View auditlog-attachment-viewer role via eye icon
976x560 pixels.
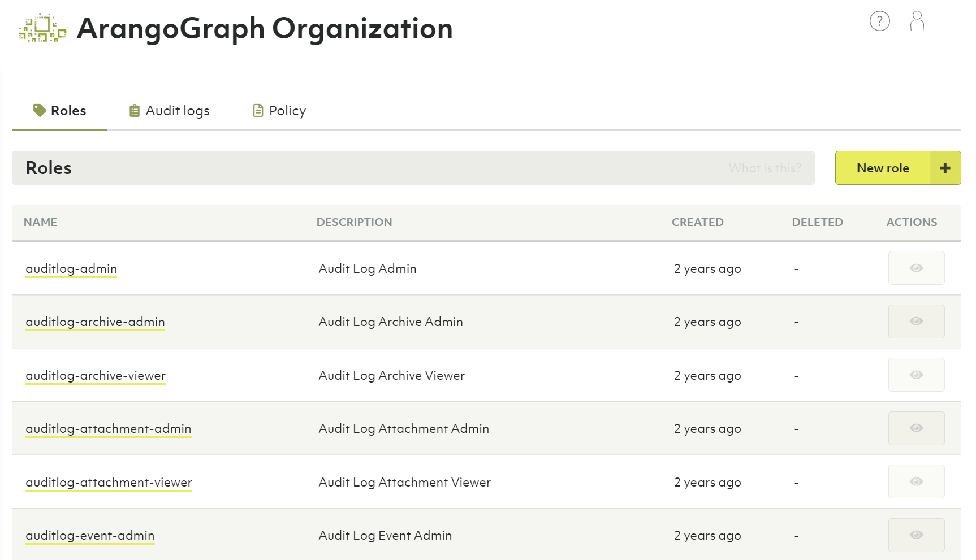916,481
